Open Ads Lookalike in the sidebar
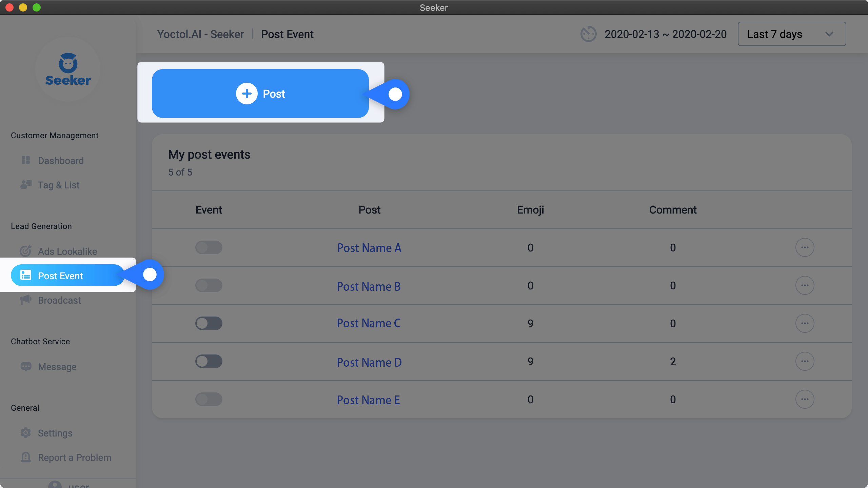Viewport: 868px width, 488px height. click(x=68, y=251)
